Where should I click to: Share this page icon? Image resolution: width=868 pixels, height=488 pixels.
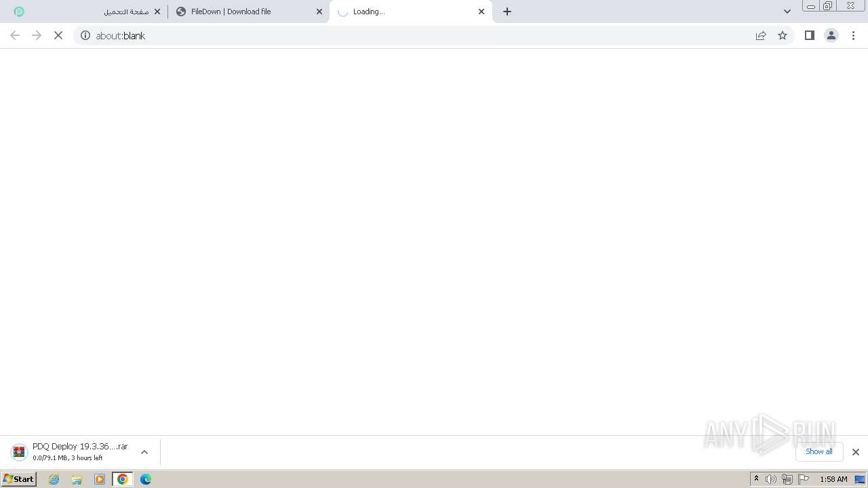(761, 35)
